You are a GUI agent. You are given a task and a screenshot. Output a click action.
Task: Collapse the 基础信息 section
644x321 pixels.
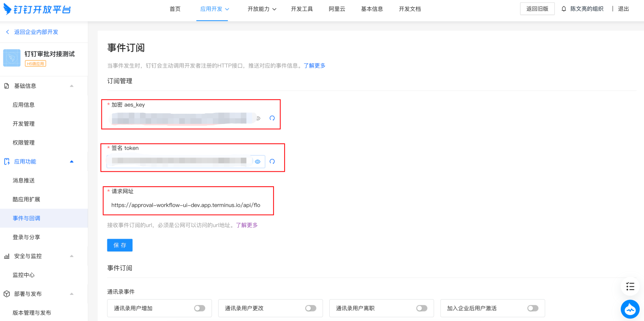click(72, 86)
